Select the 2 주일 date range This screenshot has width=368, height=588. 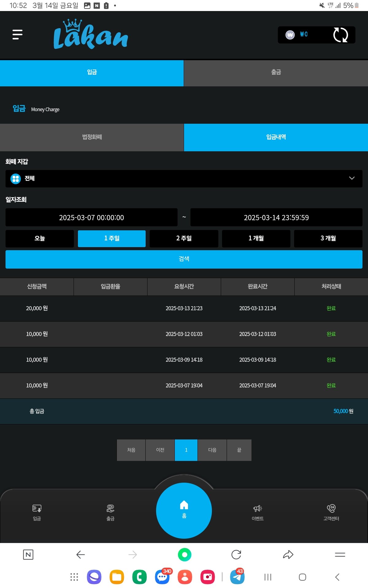click(184, 238)
